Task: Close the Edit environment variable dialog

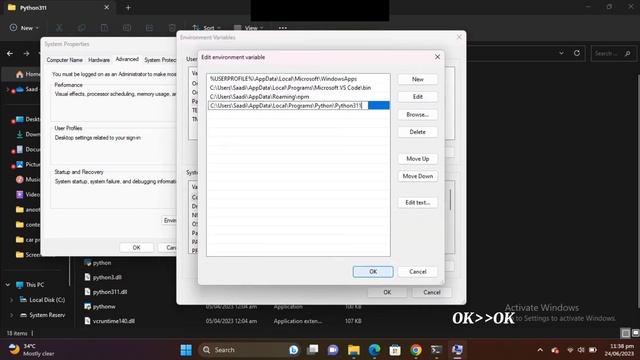Action: (437, 57)
